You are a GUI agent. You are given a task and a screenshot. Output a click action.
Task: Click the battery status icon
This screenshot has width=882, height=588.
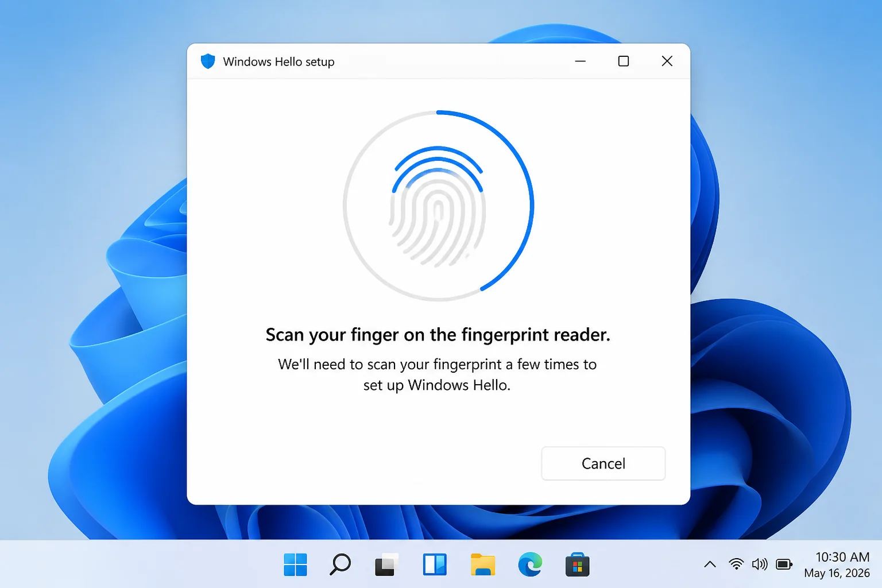(784, 564)
